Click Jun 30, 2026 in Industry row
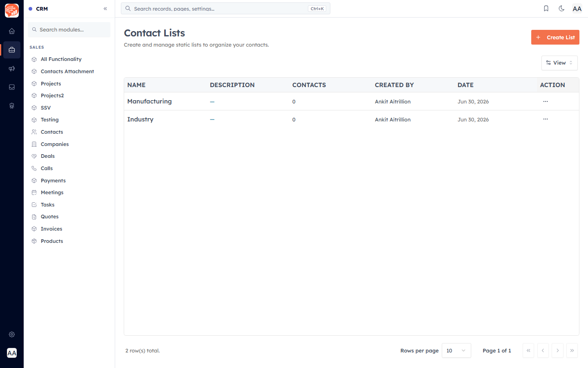Image resolution: width=588 pixels, height=368 pixels. (473, 120)
